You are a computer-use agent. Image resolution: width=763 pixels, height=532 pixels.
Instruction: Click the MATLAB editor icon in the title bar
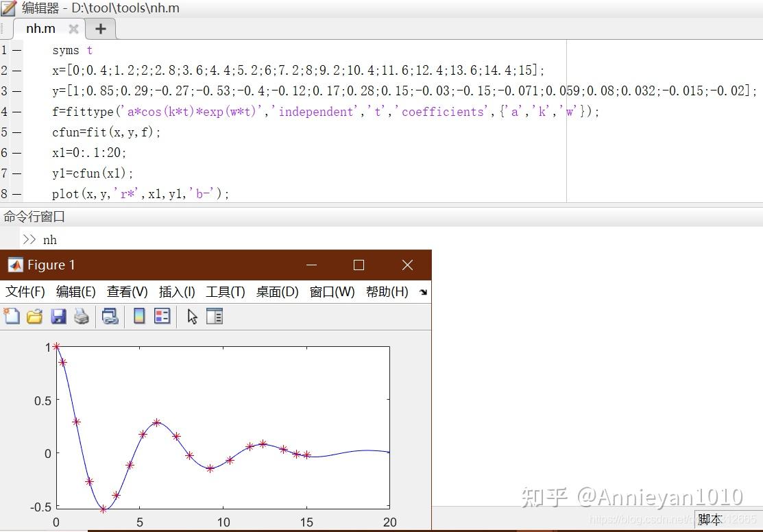(x=8, y=8)
